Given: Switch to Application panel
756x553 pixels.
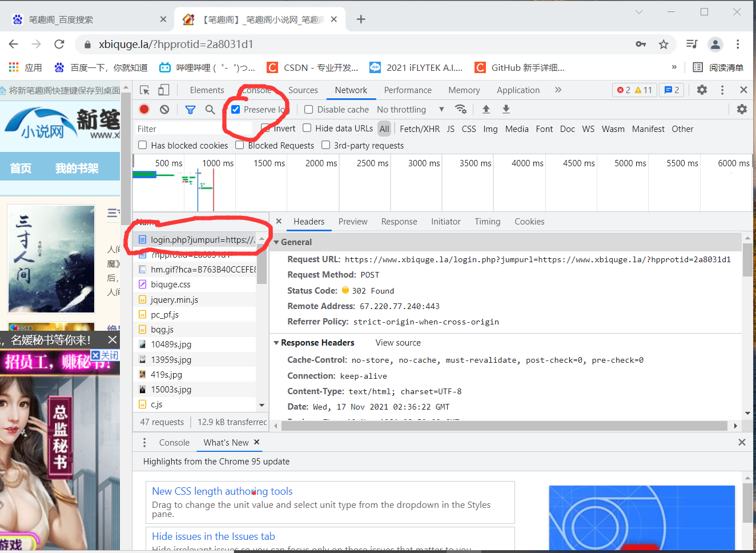Looking at the screenshot, I should 518,90.
